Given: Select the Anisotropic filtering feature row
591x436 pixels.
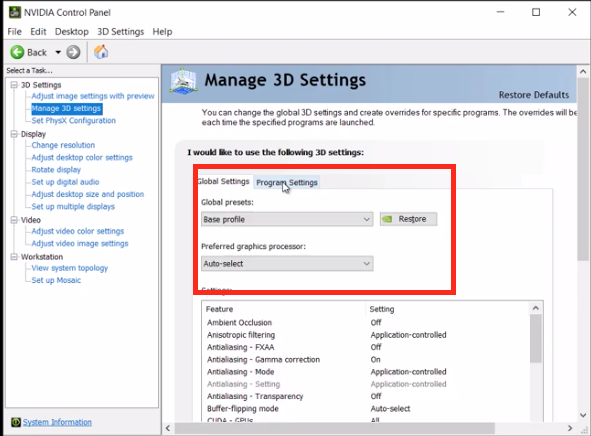Looking at the screenshot, I should point(366,335).
